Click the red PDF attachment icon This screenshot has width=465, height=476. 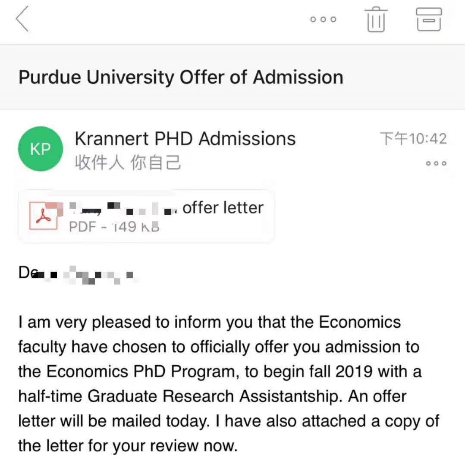[43, 216]
